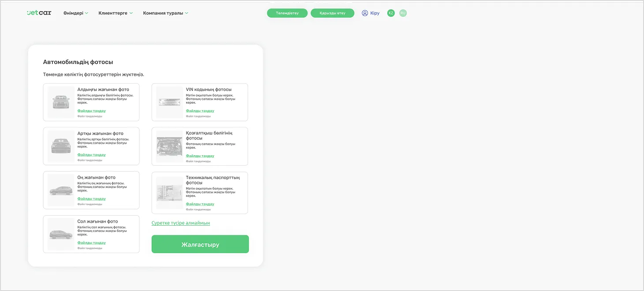
Task: Select the right side car image
Action: tap(61, 190)
